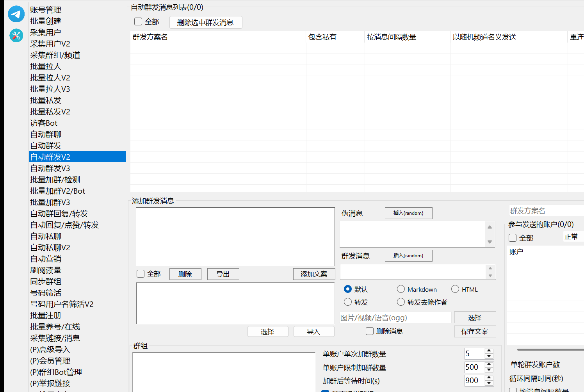Click the 删除 button beside 导出
Screen dimensions: 584x392
coord(185,274)
